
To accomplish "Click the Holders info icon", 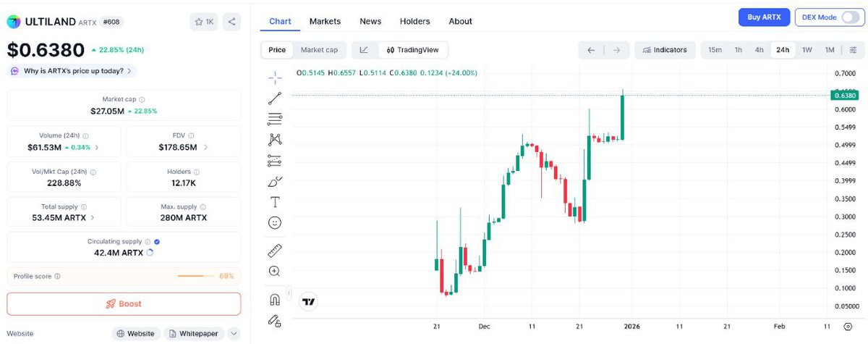I will point(198,172).
